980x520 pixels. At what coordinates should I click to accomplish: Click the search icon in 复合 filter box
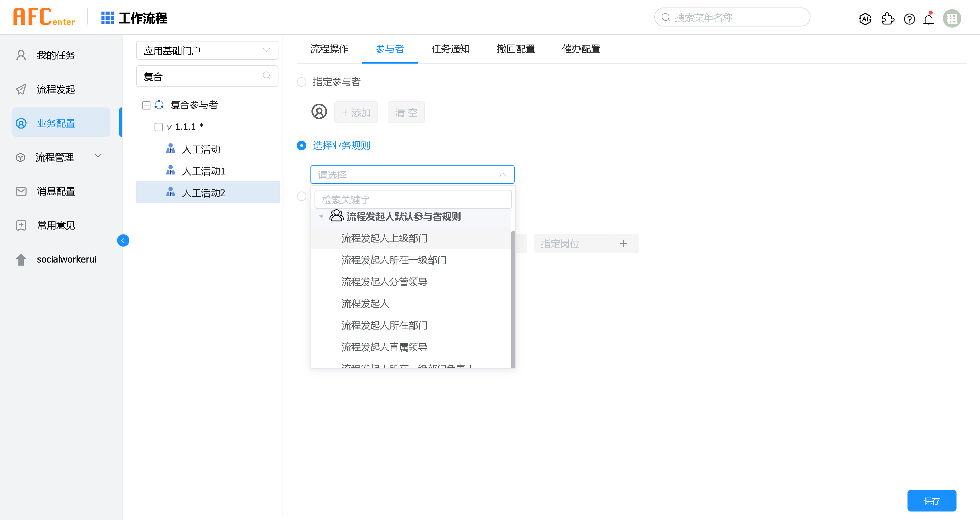click(x=266, y=76)
